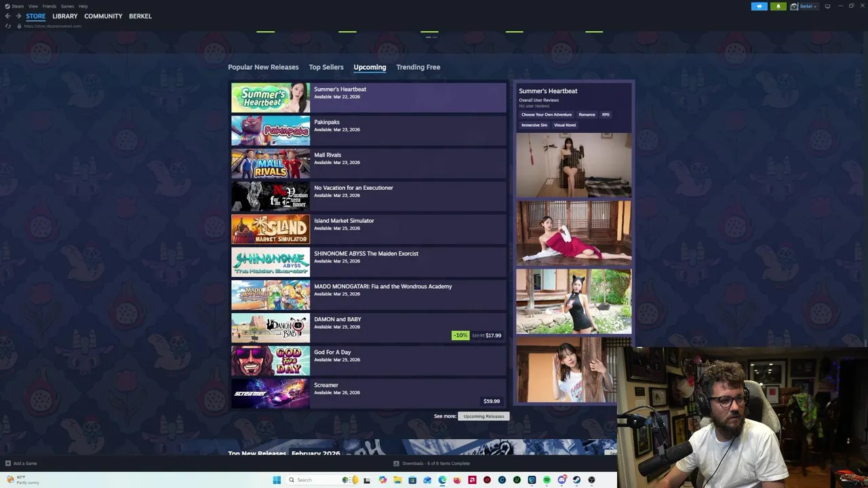This screenshot has width=868, height=488.
Task: Go to the COMMUNITY section
Action: (103, 16)
